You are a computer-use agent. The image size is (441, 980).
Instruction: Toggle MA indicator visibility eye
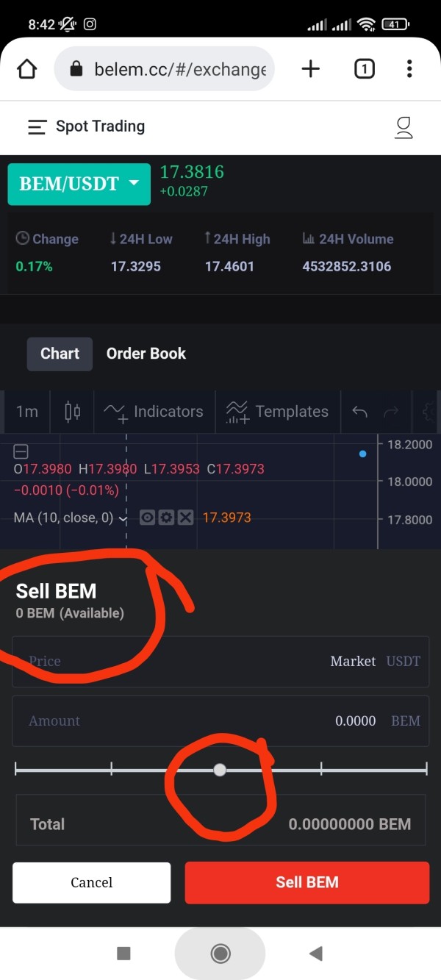(x=148, y=518)
